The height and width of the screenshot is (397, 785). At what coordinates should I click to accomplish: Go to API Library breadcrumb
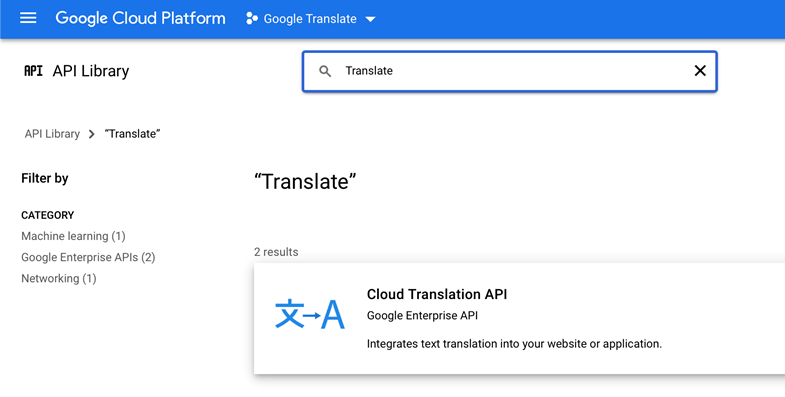[52, 134]
